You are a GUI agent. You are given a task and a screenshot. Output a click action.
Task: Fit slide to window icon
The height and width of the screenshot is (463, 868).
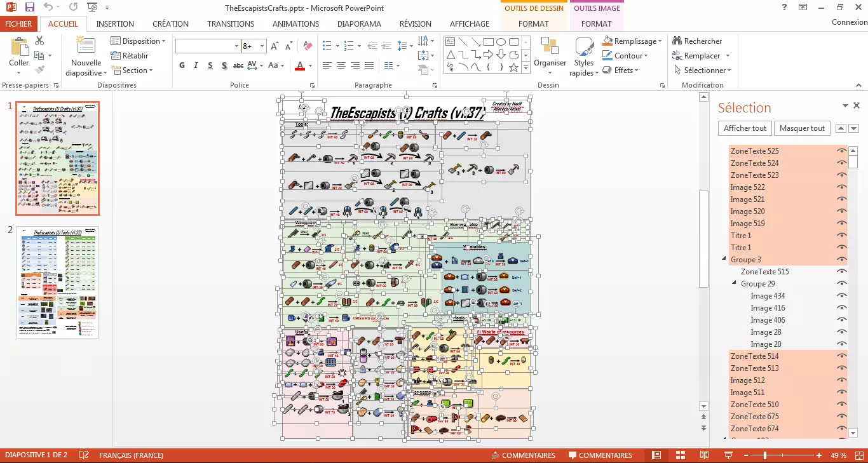[859, 455]
